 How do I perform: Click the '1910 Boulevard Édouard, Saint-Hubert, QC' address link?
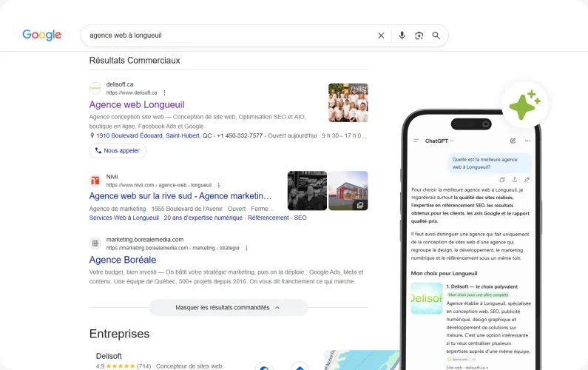click(x=154, y=135)
